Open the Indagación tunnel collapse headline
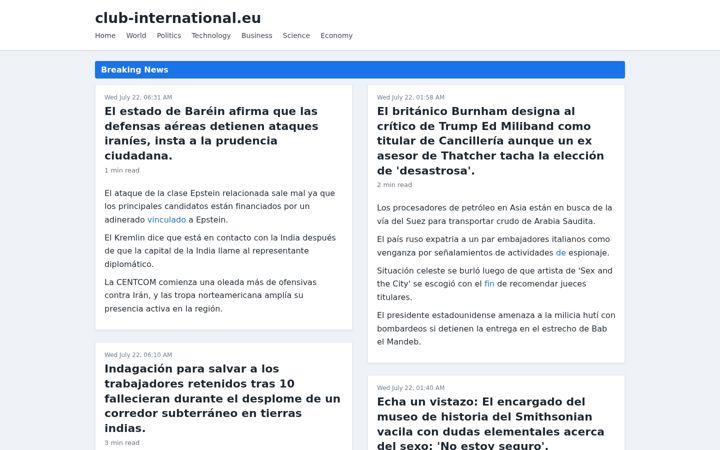 tap(222, 398)
